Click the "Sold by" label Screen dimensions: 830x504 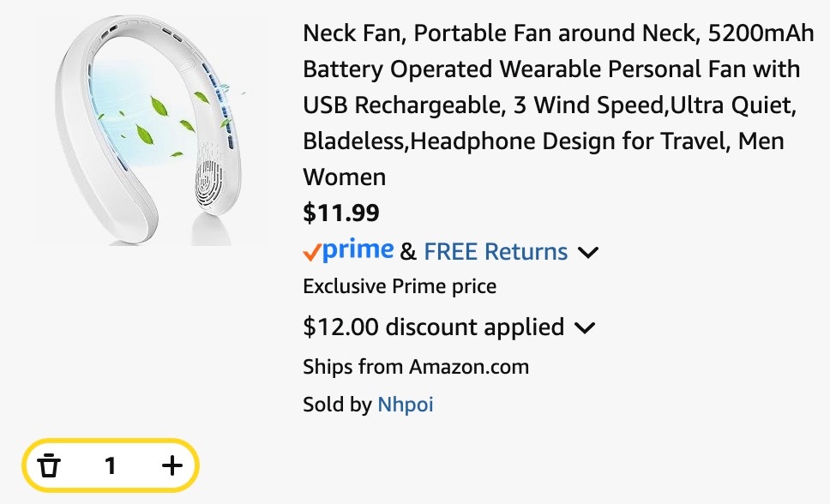click(x=337, y=405)
